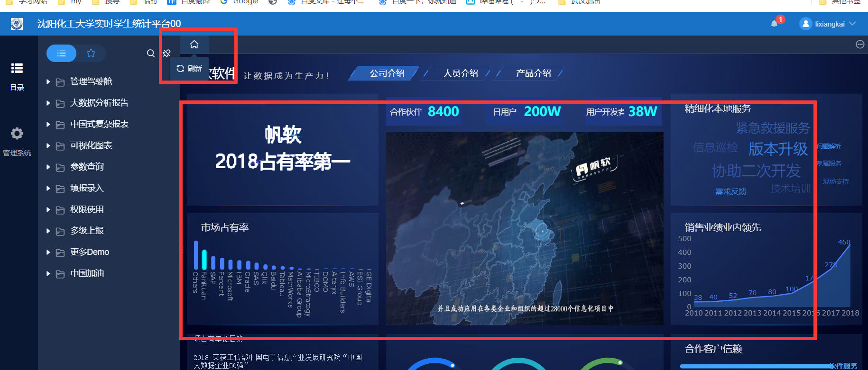
Task: Click the directory search magnifier icon
Action: (151, 54)
